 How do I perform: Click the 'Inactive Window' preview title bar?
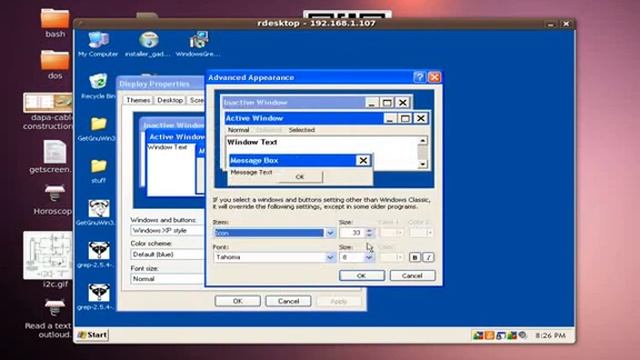pyautogui.click(x=293, y=102)
